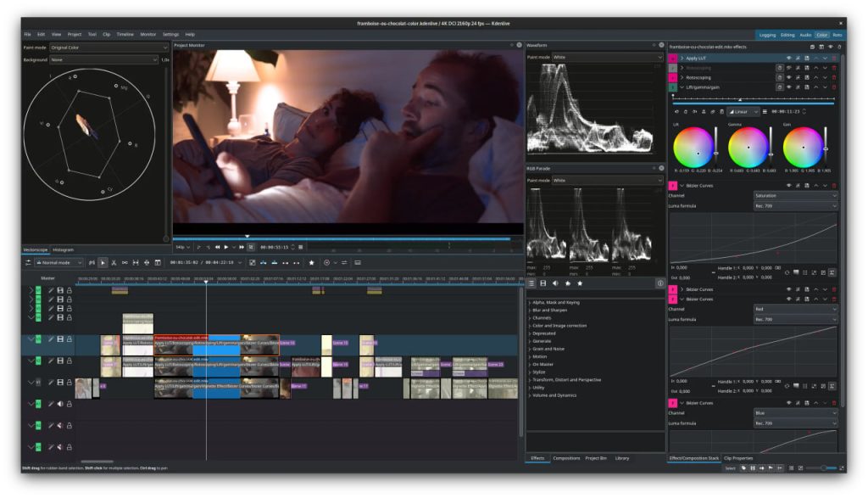868x498 pixels.
Task: Click the spacer tool icon in timeline toolbar
Action: 125,262
